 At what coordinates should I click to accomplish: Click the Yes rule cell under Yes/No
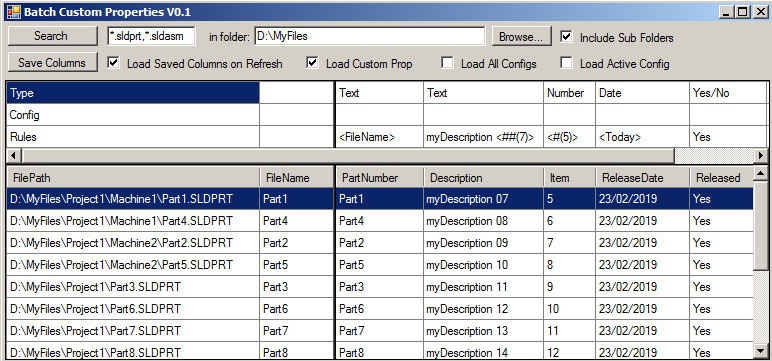728,136
